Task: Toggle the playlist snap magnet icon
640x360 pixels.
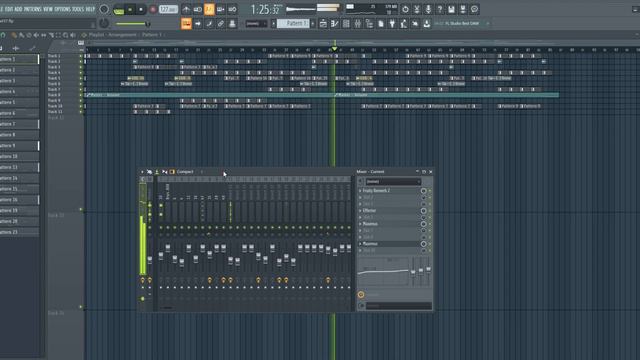Action: (3, 35)
